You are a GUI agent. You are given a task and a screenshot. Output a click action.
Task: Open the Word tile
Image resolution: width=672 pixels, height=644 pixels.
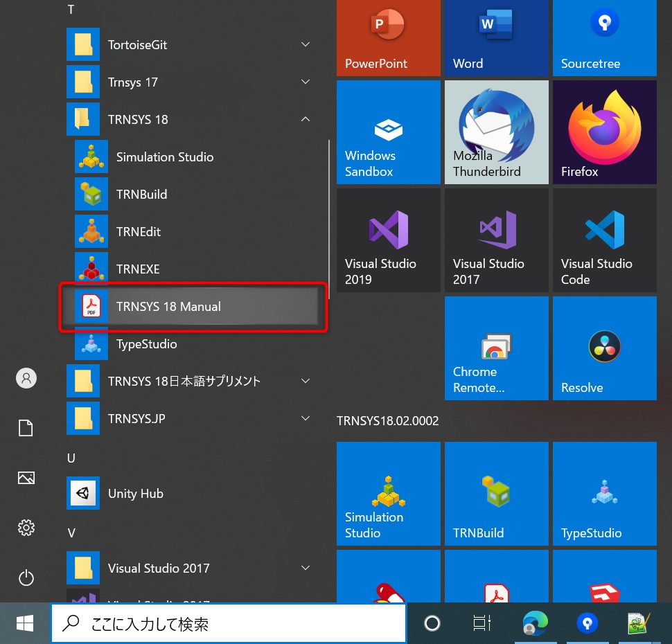coord(496,37)
